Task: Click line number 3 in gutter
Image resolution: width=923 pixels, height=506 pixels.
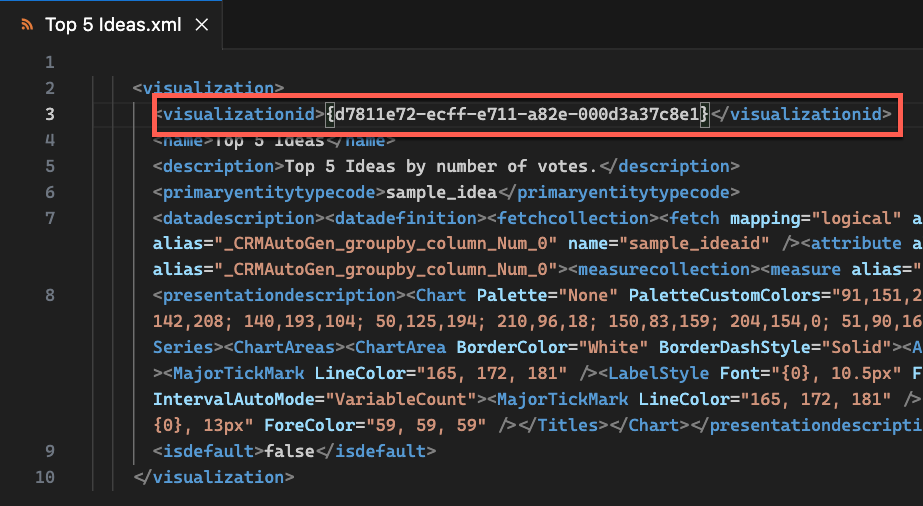Action: pyautogui.click(x=49, y=114)
